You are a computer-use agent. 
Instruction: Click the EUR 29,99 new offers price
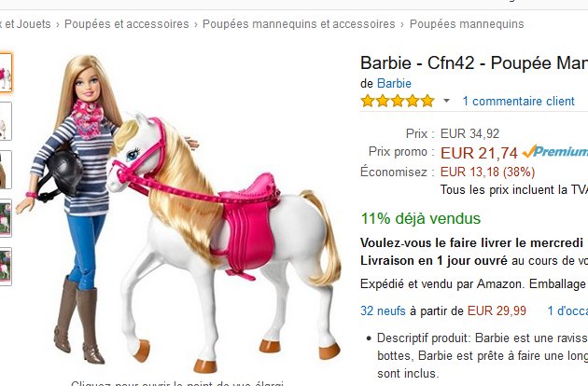click(x=497, y=310)
